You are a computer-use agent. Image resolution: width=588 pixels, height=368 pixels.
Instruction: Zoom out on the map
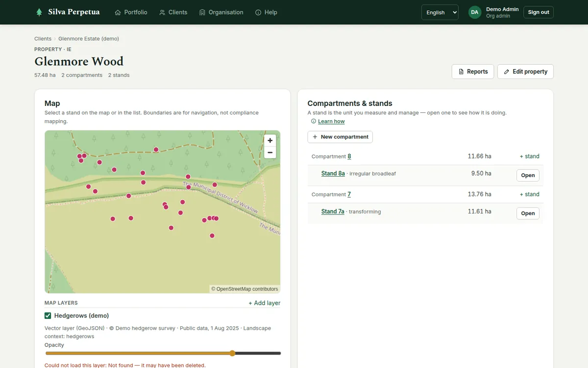click(270, 152)
